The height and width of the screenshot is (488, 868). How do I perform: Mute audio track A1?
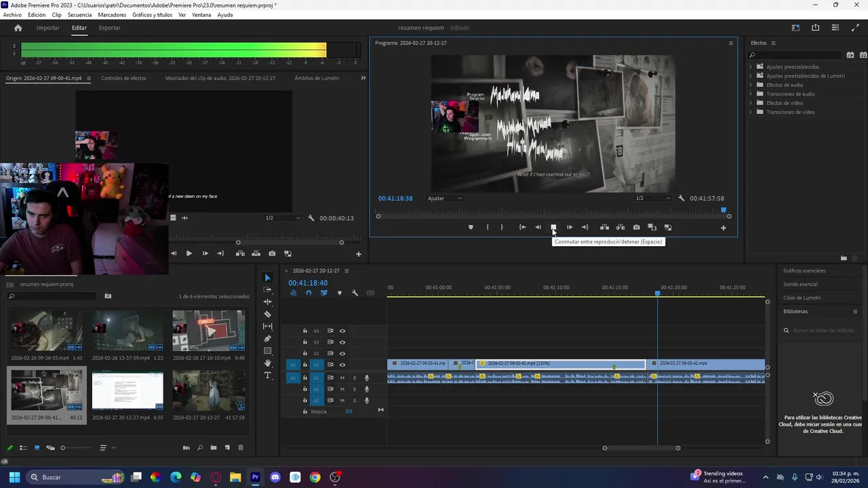(342, 378)
